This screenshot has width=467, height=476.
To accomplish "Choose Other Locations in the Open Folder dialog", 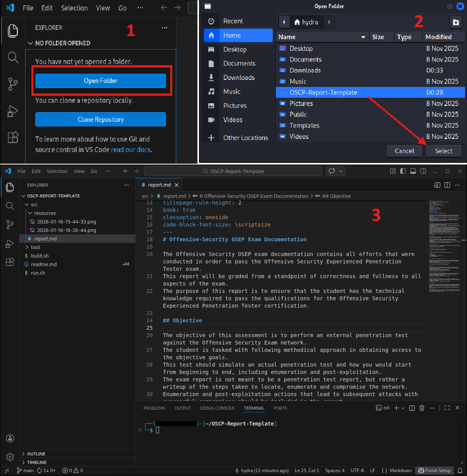I will pos(238,138).
